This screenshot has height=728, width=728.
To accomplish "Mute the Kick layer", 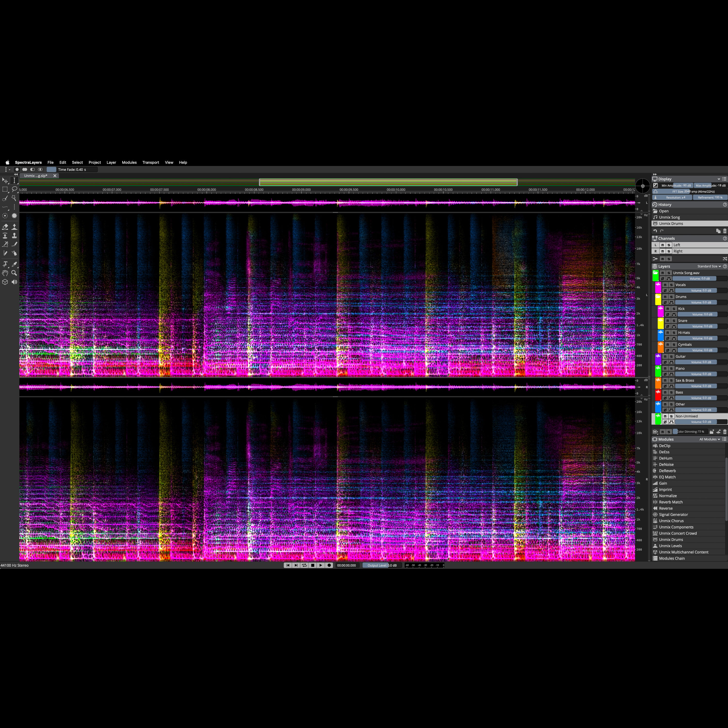I will [x=668, y=309].
